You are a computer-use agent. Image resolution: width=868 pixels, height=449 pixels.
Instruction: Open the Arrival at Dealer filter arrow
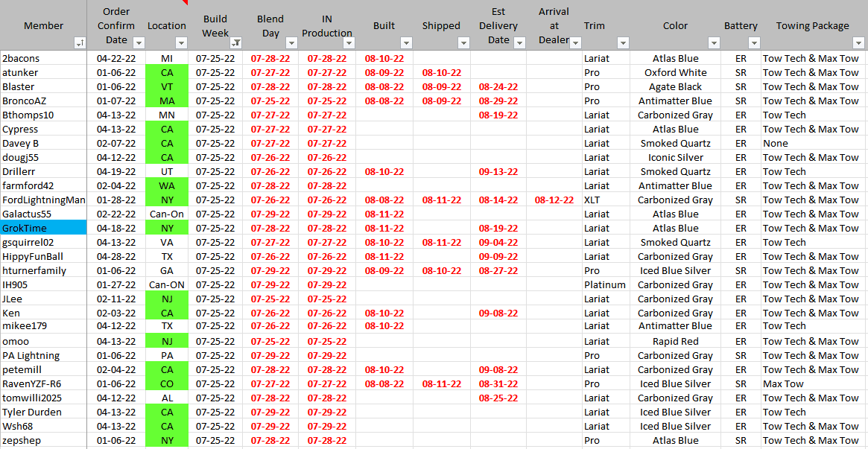(x=574, y=43)
